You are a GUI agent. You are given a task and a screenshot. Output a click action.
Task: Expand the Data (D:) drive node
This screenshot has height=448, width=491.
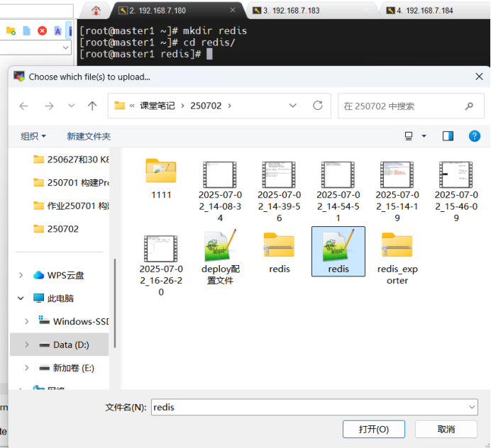27,345
